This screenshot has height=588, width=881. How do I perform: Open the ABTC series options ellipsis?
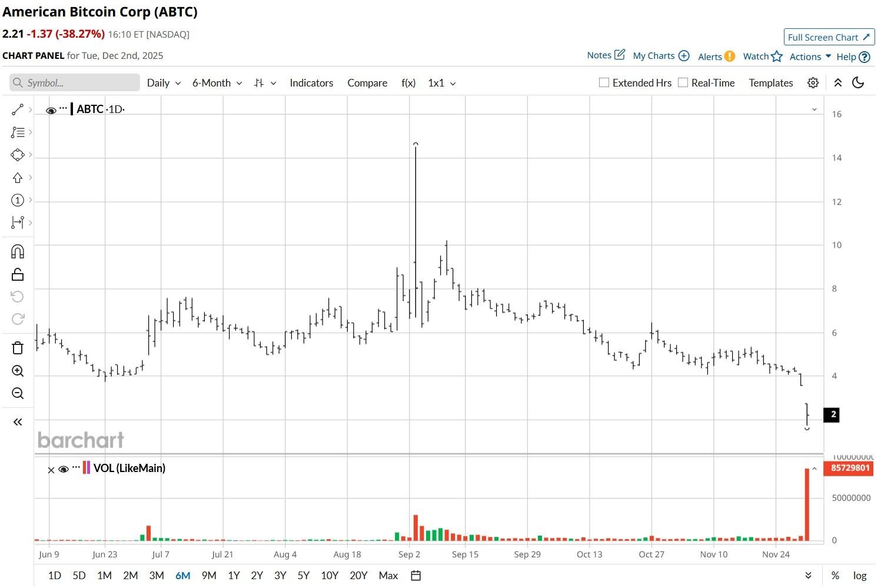(x=63, y=108)
